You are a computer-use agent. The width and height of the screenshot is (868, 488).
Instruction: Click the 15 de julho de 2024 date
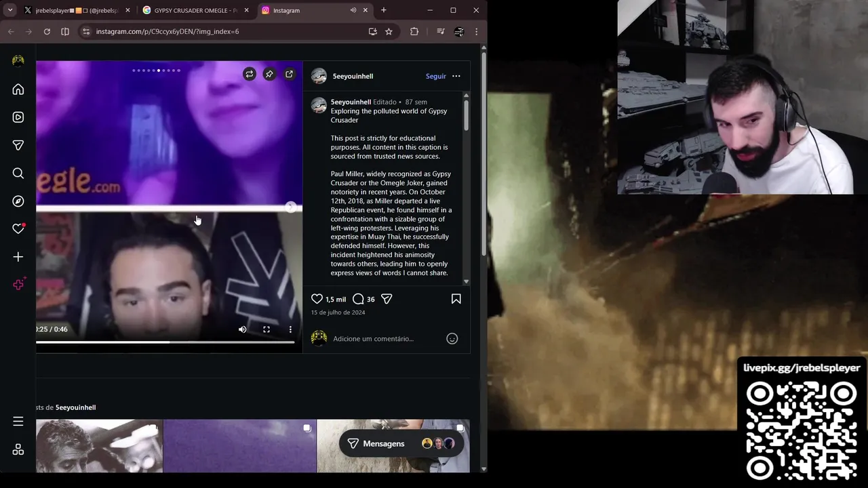tap(338, 312)
